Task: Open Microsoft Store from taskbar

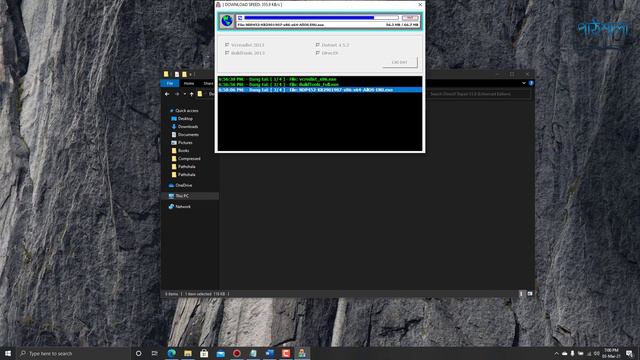Action: click(x=204, y=353)
